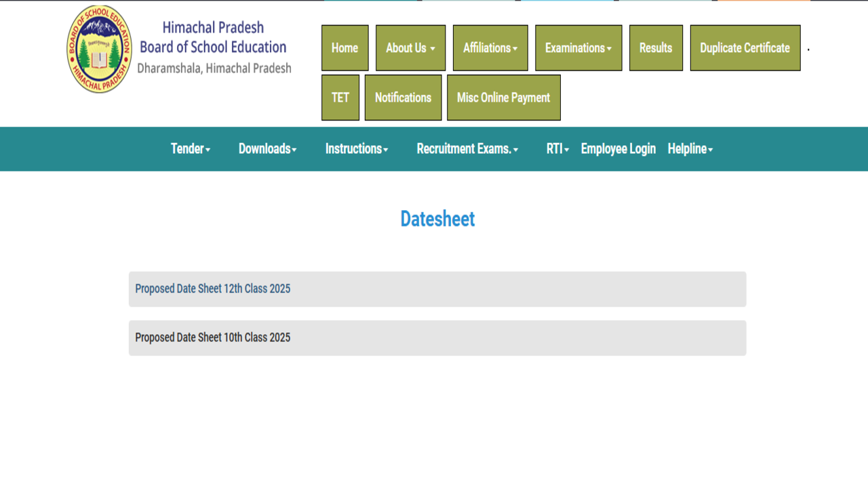The height and width of the screenshot is (488, 868).
Task: Go to the Home page
Action: coord(344,48)
